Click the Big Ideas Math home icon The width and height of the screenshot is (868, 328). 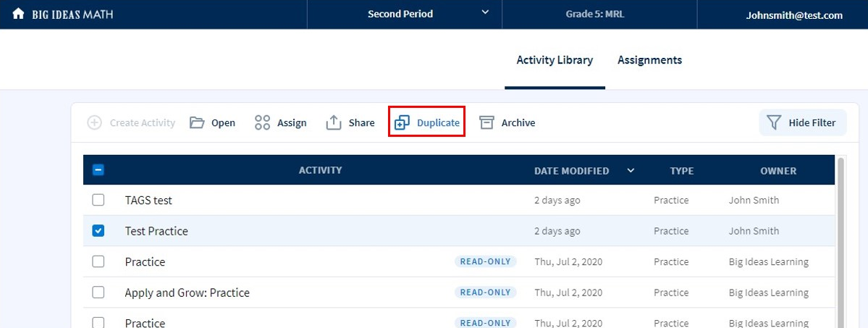tap(18, 14)
